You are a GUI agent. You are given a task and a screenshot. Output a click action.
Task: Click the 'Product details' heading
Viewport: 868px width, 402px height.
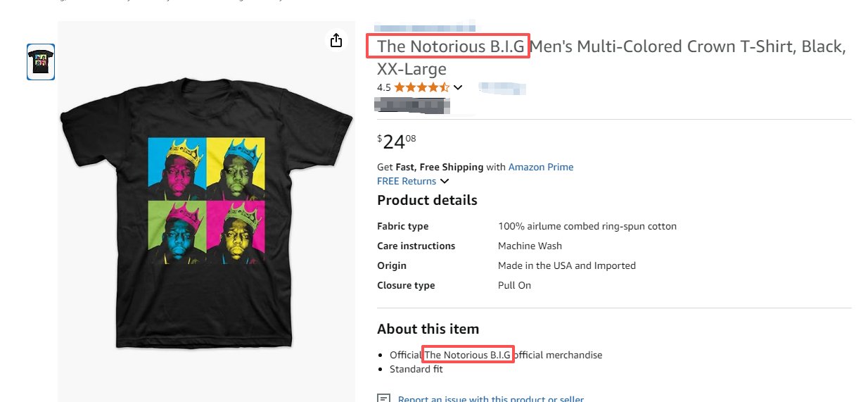(427, 200)
